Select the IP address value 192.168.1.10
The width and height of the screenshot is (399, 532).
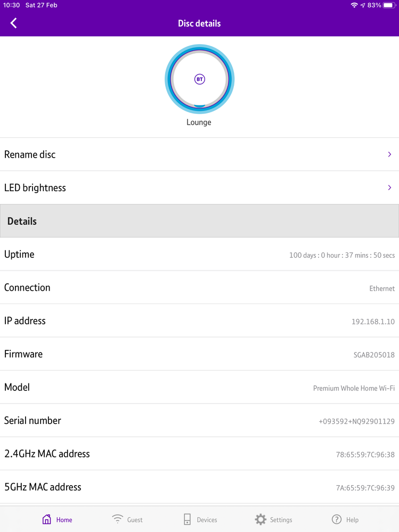(373, 322)
